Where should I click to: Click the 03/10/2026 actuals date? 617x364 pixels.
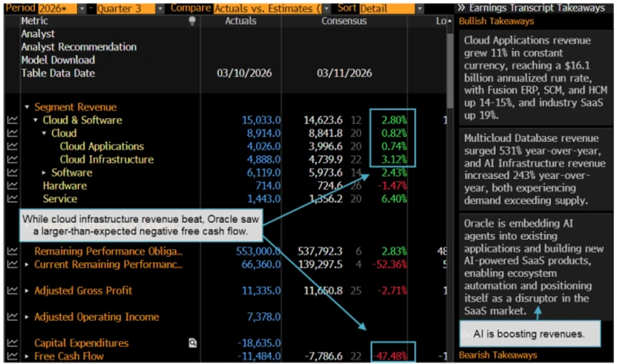[244, 73]
